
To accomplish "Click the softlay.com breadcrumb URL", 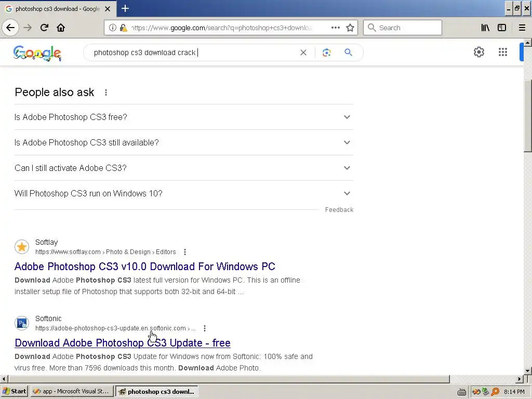I will [105, 252].
